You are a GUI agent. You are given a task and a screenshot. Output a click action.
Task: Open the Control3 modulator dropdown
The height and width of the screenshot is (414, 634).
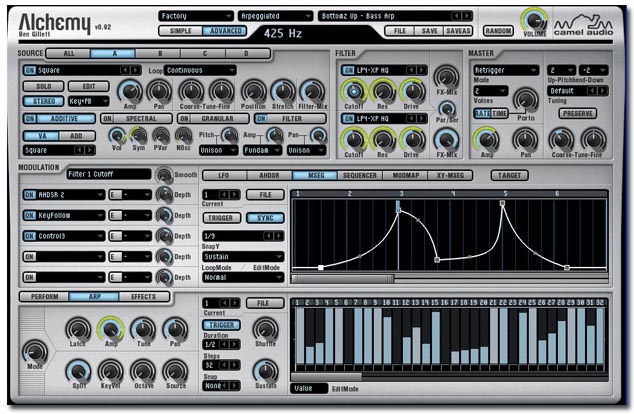pyautogui.click(x=64, y=236)
